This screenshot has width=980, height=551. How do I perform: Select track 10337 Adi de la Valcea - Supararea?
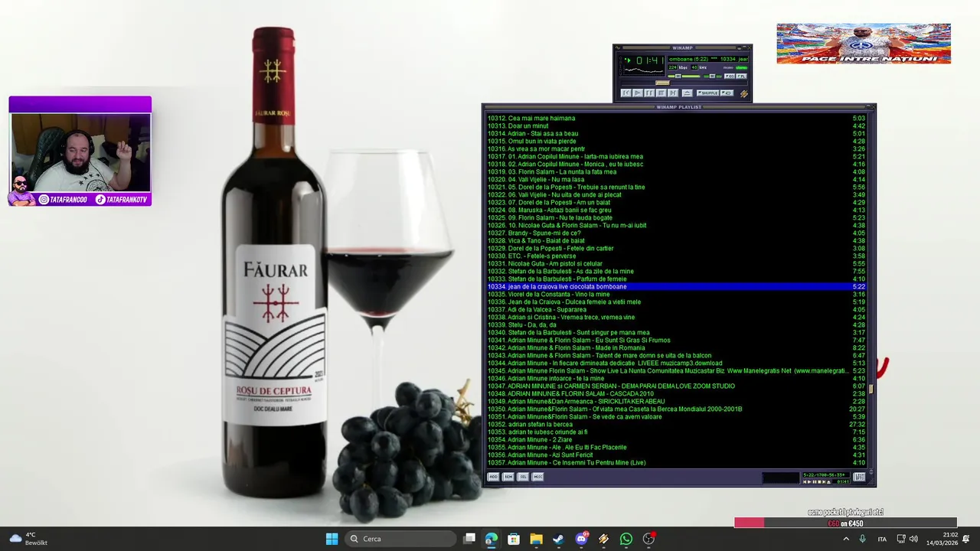coord(676,310)
